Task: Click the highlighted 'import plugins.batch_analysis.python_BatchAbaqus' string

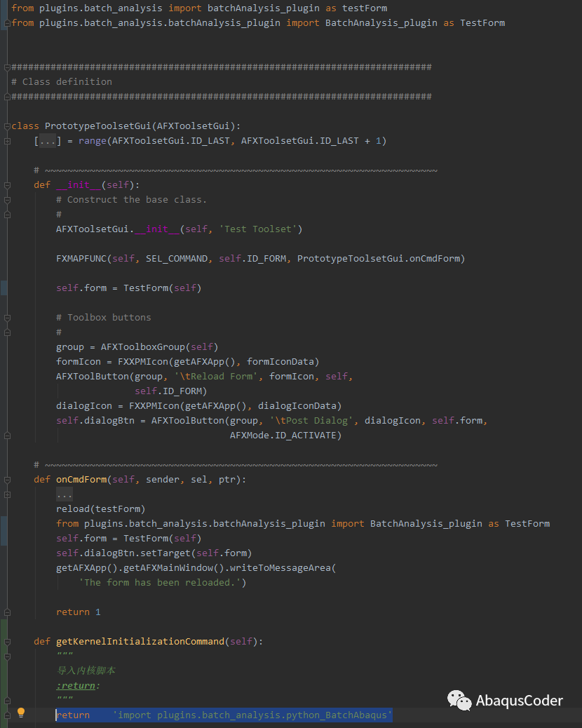Action: tap(252, 715)
